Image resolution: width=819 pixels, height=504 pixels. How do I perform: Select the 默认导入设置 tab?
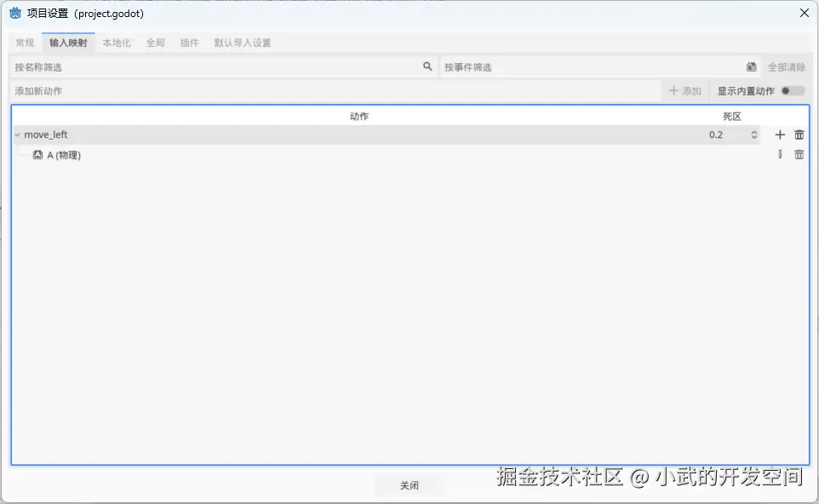(x=243, y=43)
